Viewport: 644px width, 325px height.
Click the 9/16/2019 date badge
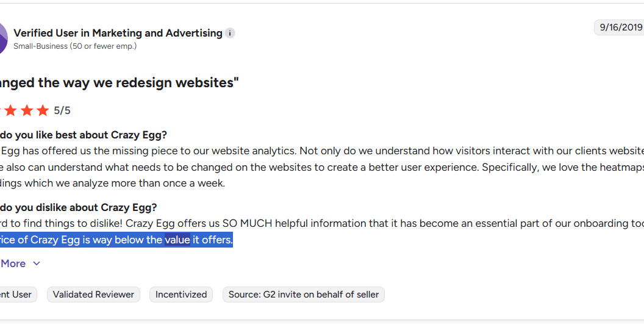[x=620, y=27]
